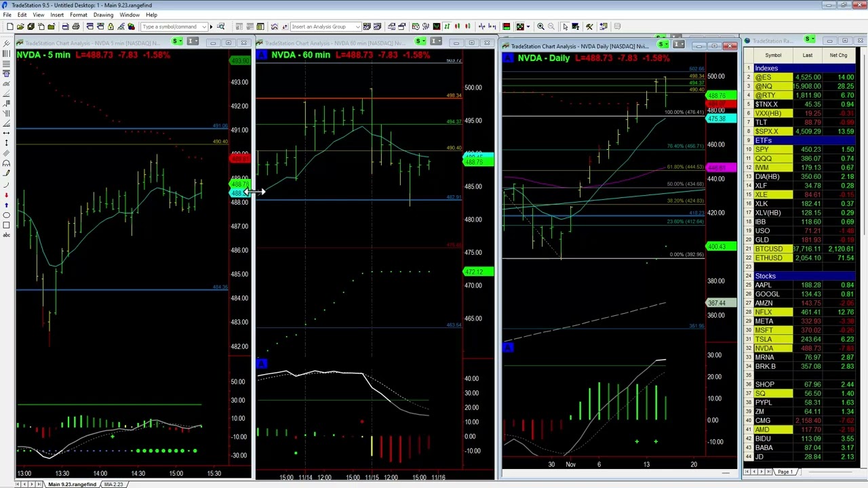868x488 pixels.
Task: Open the Insert an Analysis Group dropdown arrow
Action: point(358,26)
